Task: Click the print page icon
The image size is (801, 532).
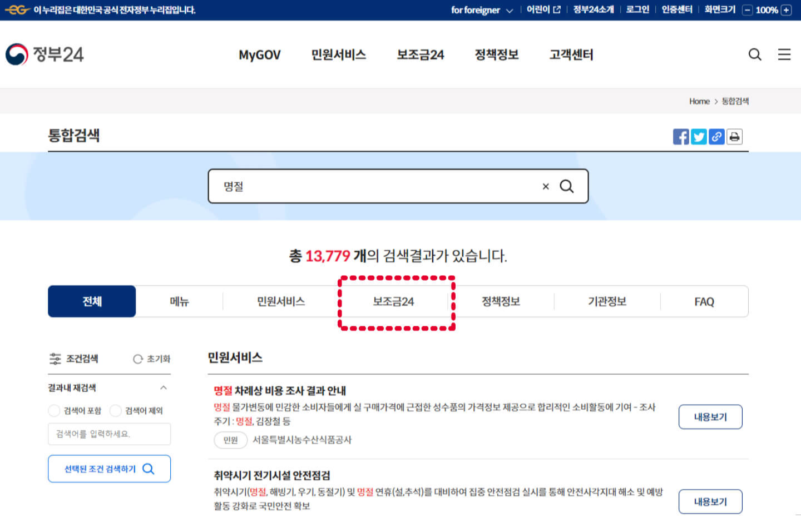Action: [x=735, y=137]
